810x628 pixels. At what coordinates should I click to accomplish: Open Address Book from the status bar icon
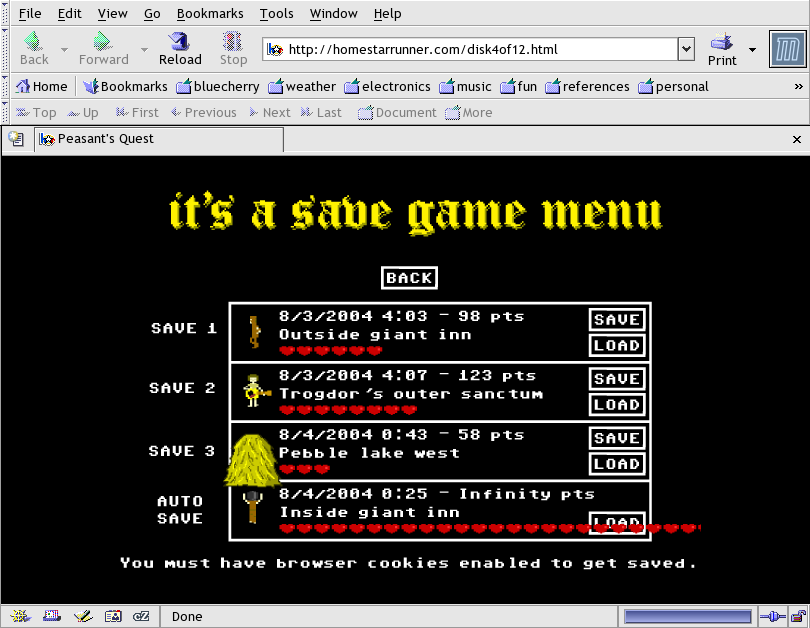113,616
